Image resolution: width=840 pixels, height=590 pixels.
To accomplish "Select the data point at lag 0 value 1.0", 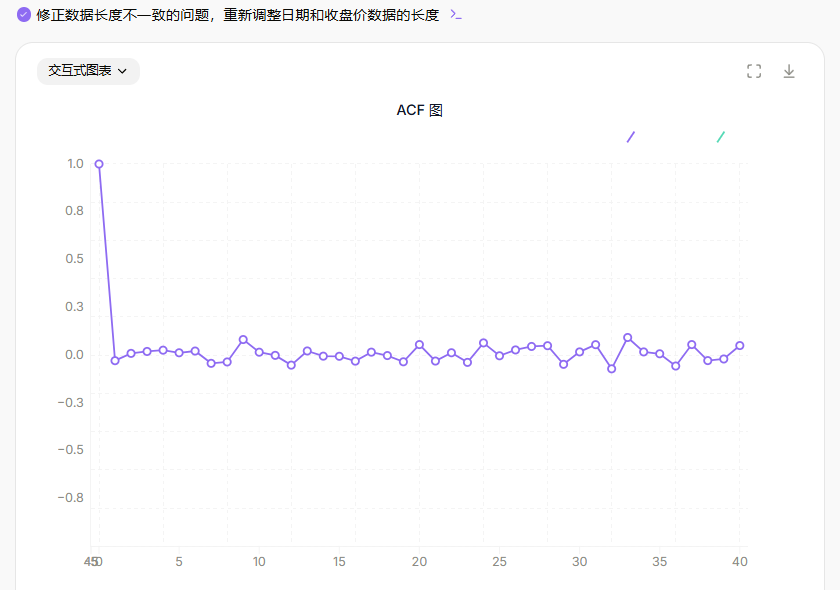I will click(x=99, y=164).
